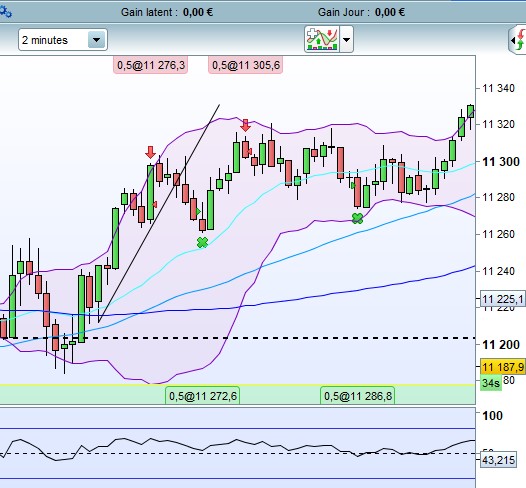Viewport: 526px width, 488px height.
Task: Expand the arrow beside the indicators icon
Action: click(x=347, y=40)
